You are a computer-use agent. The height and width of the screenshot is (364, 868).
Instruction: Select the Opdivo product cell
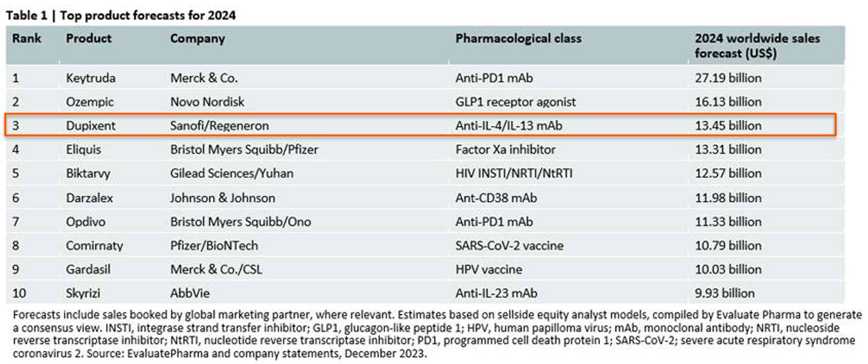coord(85,222)
